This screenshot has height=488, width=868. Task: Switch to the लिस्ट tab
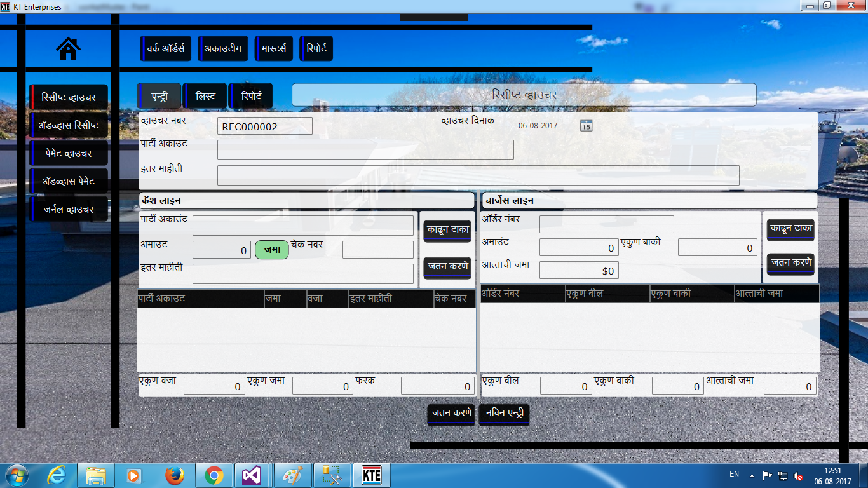[x=205, y=96]
